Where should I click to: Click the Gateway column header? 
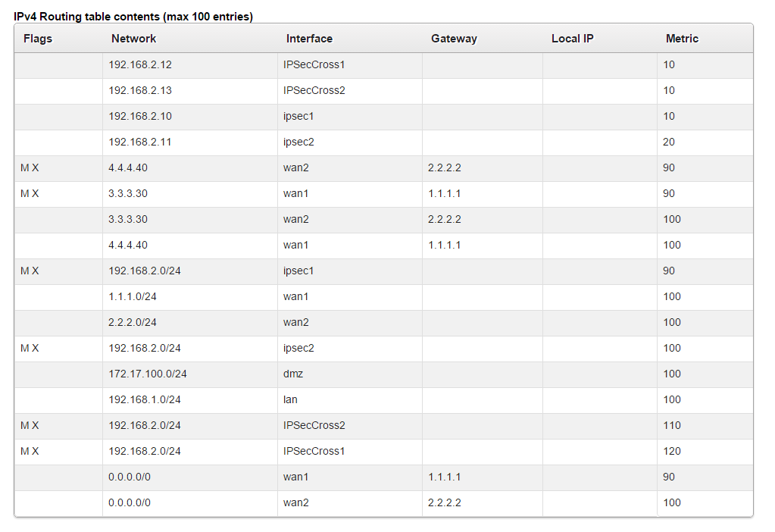click(454, 39)
